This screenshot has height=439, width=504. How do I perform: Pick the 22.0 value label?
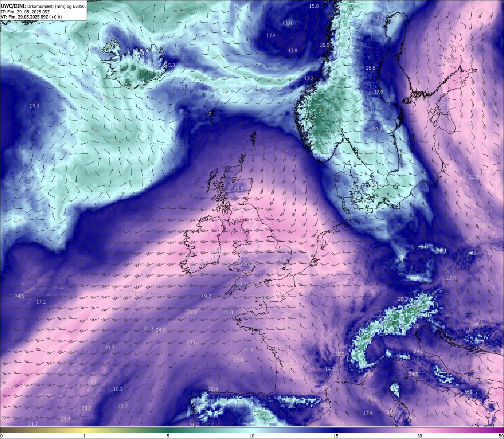click(x=228, y=313)
